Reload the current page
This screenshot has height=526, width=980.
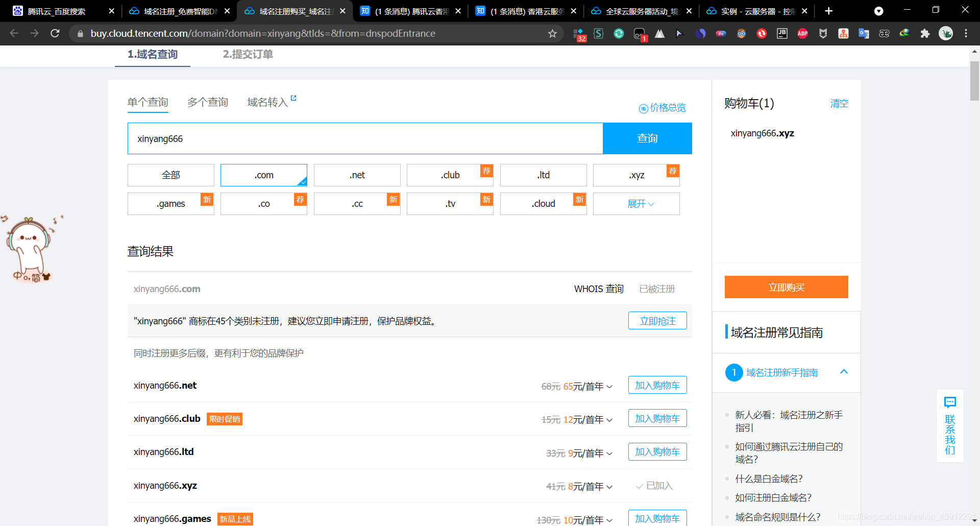click(55, 33)
